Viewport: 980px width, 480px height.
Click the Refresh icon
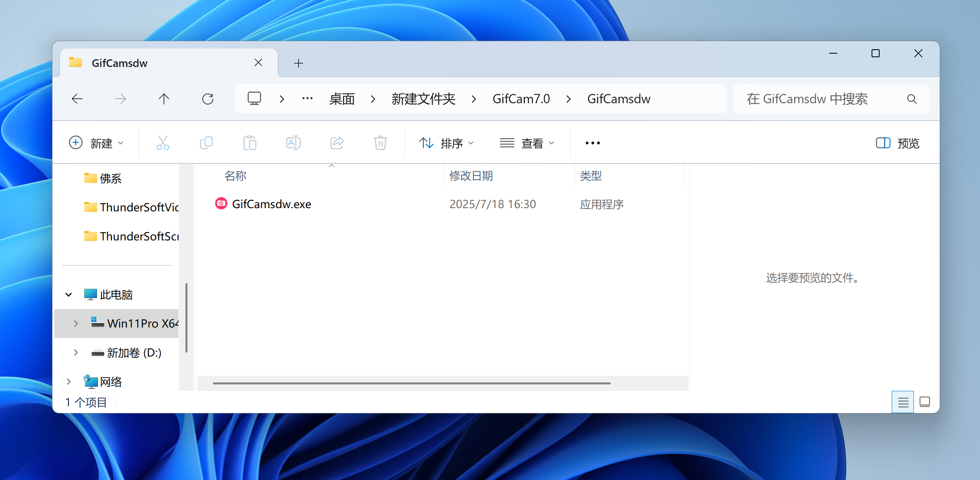pyautogui.click(x=208, y=99)
